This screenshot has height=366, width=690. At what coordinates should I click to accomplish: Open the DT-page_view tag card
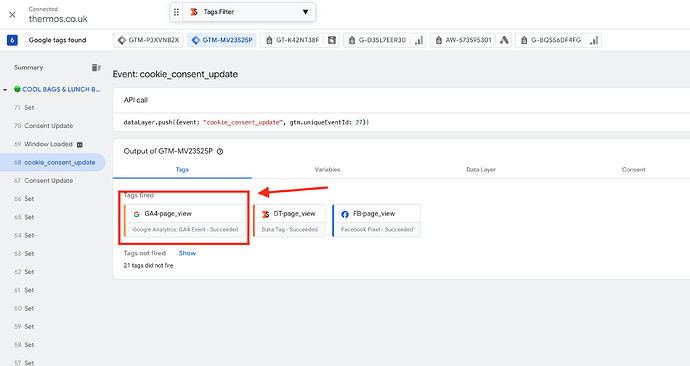(x=290, y=221)
